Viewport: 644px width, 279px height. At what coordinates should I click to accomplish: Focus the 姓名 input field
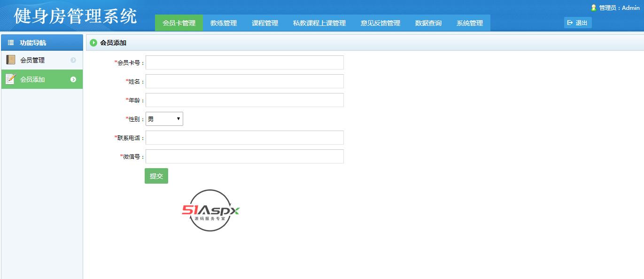pyautogui.click(x=245, y=81)
